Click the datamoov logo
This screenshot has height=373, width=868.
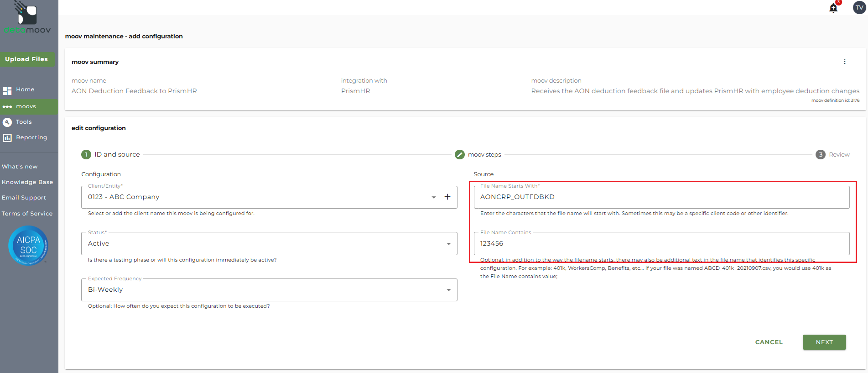pos(27,18)
